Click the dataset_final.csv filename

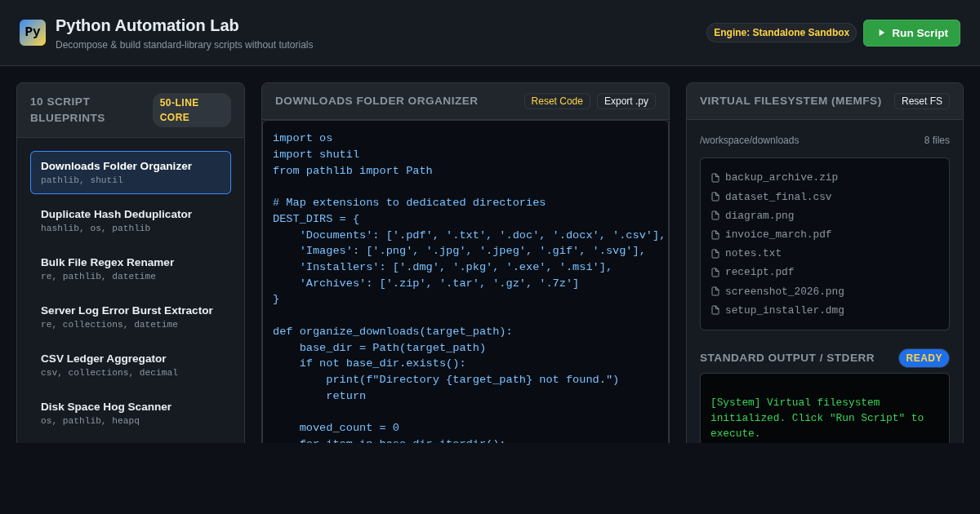tap(778, 197)
